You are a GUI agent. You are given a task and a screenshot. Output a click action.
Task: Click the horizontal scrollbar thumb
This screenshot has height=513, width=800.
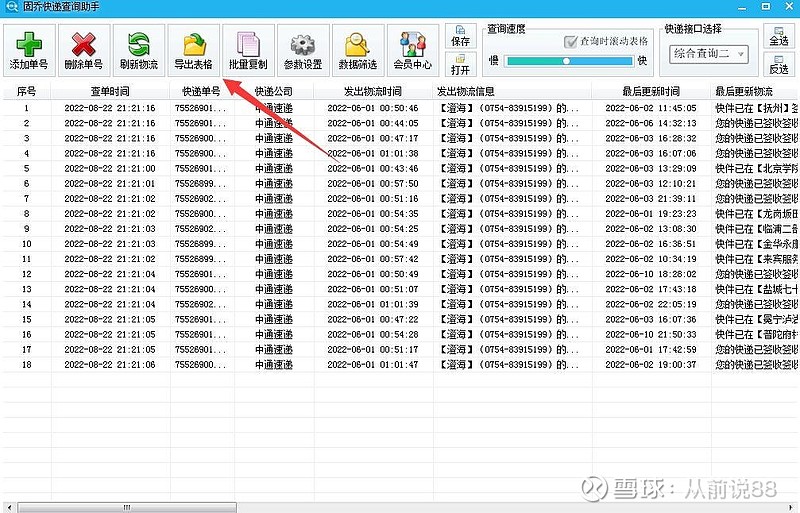[127, 507]
